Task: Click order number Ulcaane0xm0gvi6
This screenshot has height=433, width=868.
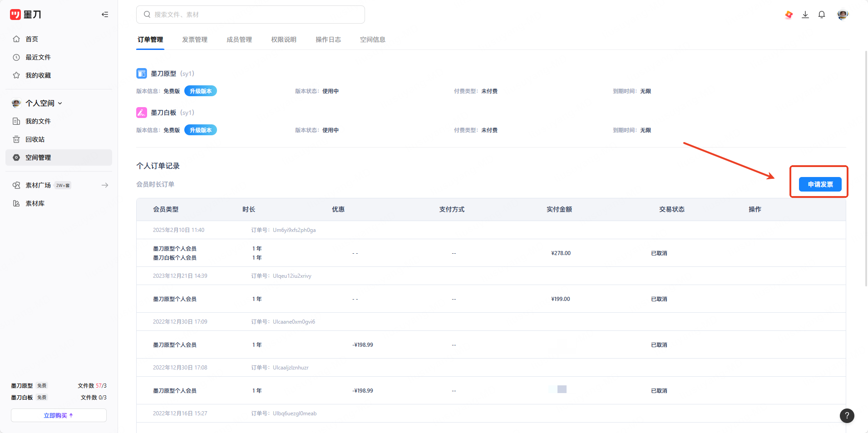Action: pyautogui.click(x=294, y=322)
